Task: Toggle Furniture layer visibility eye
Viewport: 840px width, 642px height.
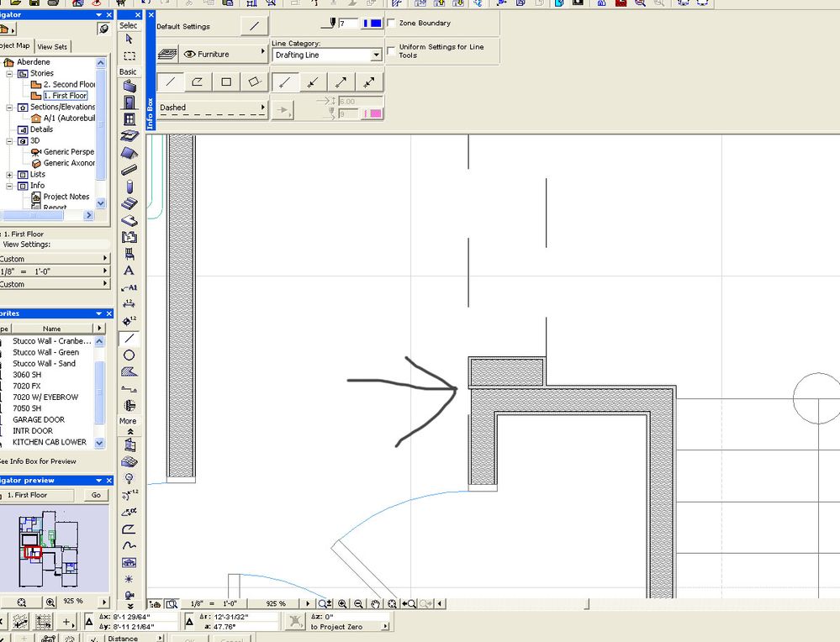Action: (x=189, y=54)
